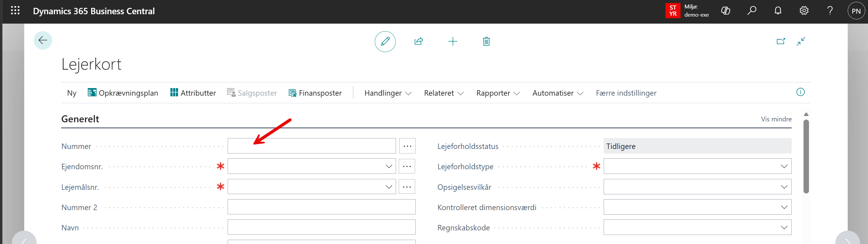Open notifications bell icon
Image resolution: width=868 pixels, height=244 pixels.
(778, 11)
